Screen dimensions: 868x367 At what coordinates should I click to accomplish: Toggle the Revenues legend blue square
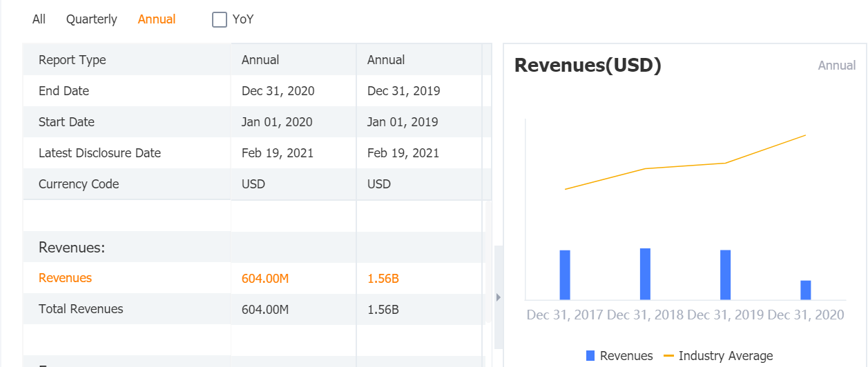click(x=590, y=356)
